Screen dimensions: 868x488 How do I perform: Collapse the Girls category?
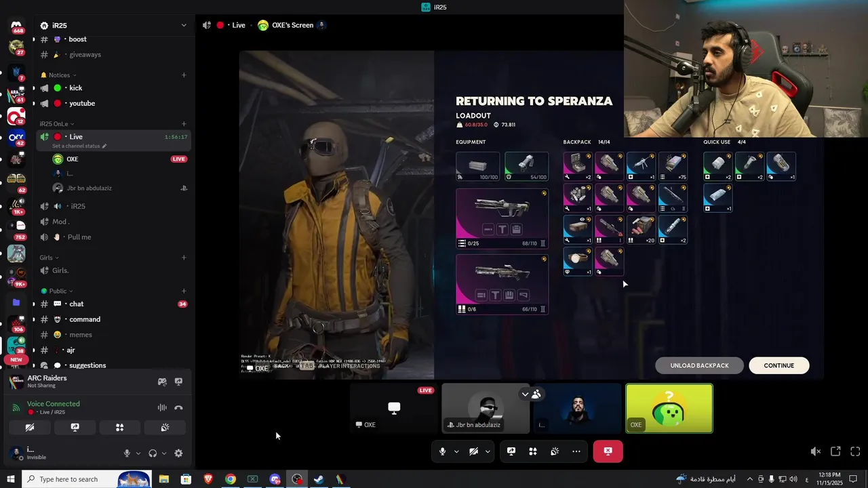click(x=49, y=258)
